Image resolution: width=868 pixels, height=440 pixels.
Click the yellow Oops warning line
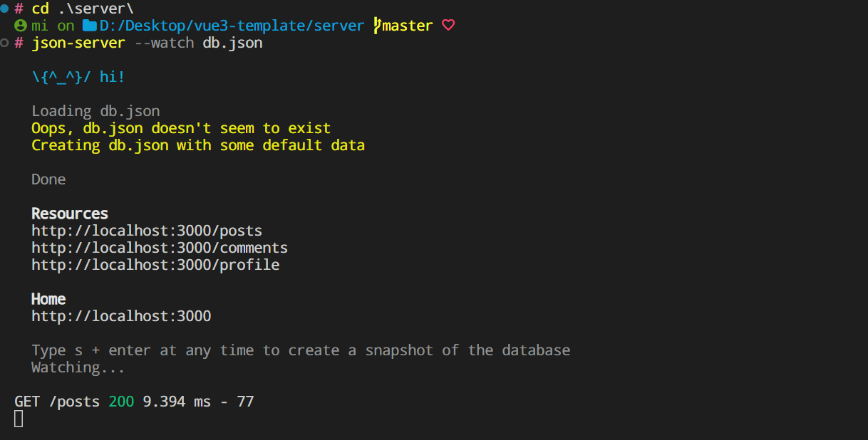(x=181, y=128)
